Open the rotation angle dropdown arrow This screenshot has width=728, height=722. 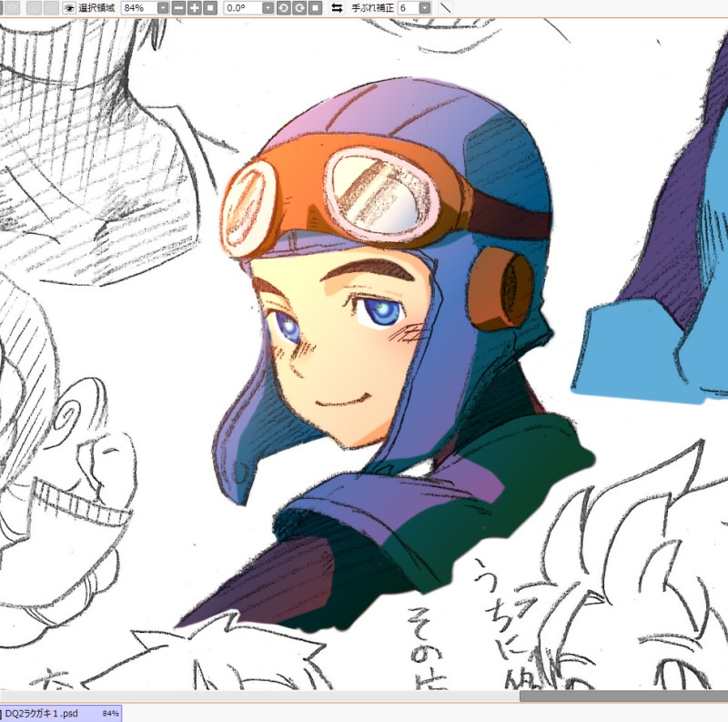pos(268,8)
